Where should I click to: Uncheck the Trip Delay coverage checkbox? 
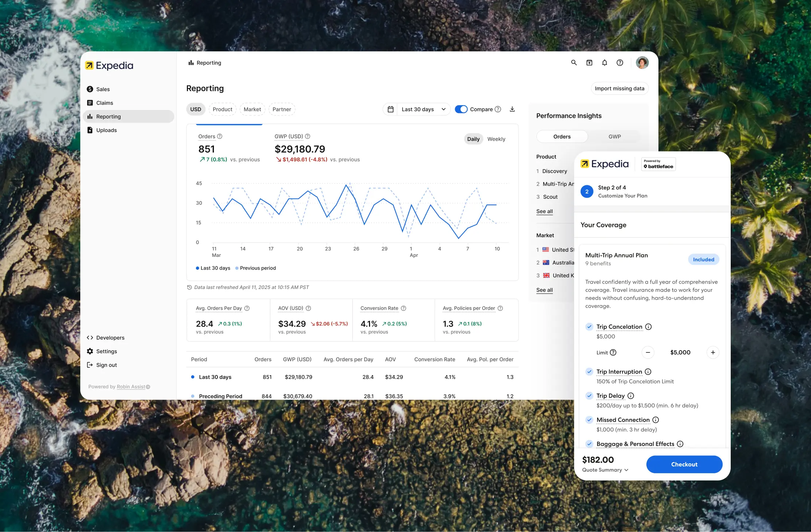pos(589,396)
